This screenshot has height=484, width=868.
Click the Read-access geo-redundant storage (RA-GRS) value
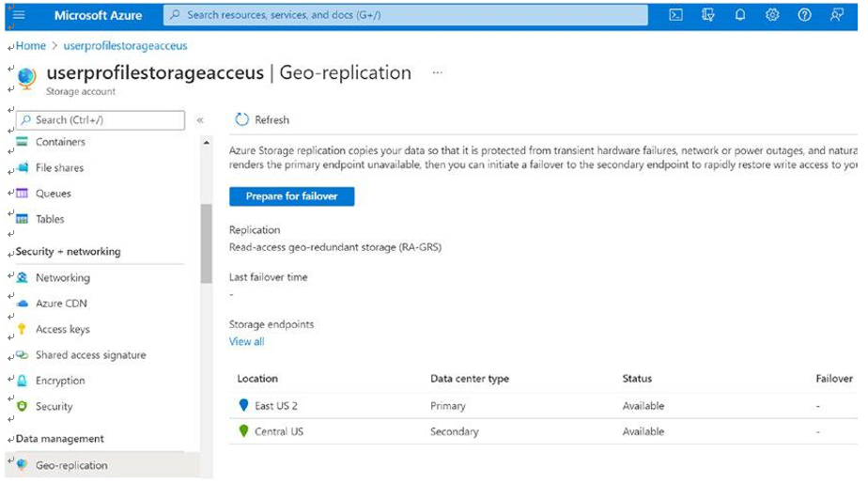coord(335,247)
